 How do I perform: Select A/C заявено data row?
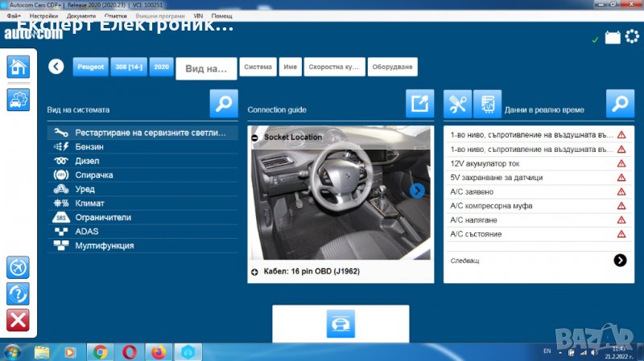pos(539,192)
